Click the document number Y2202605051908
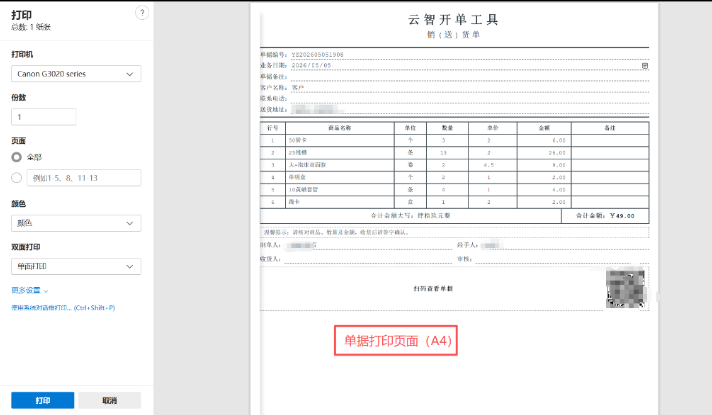Viewport: 712px width, 415px height. click(317, 54)
